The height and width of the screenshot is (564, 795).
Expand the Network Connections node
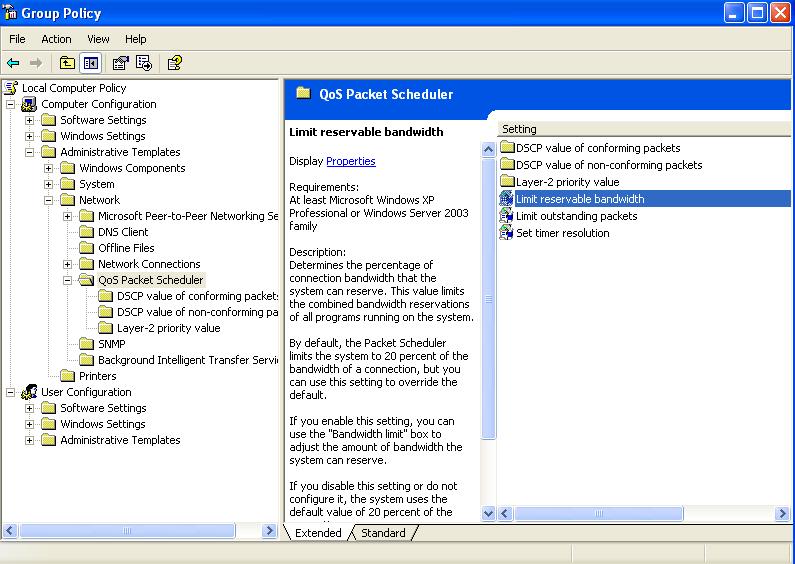point(67,264)
